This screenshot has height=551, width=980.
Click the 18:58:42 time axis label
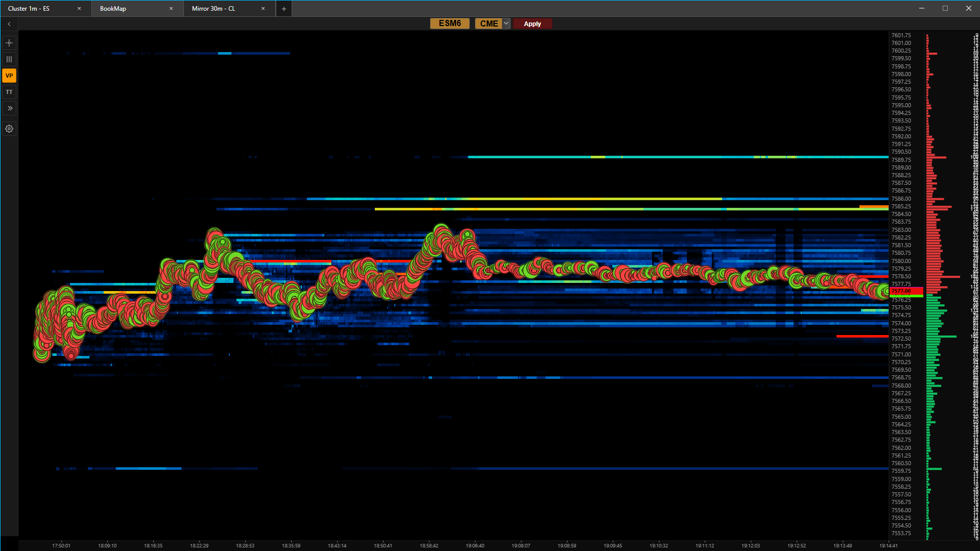click(429, 545)
